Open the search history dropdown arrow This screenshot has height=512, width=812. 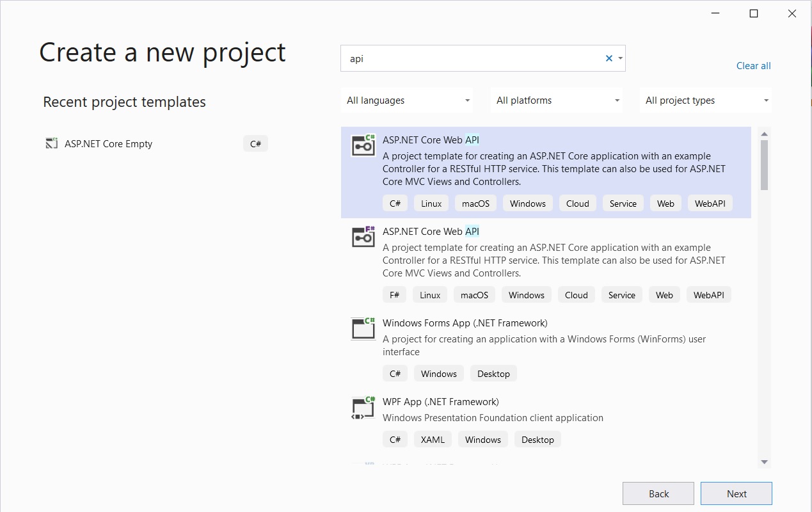point(620,58)
